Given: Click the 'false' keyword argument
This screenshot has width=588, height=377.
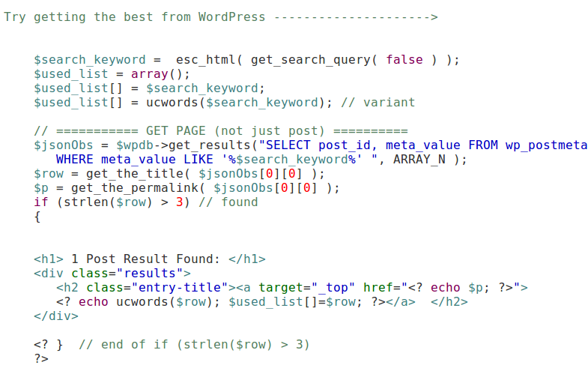Looking at the screenshot, I should [404, 60].
